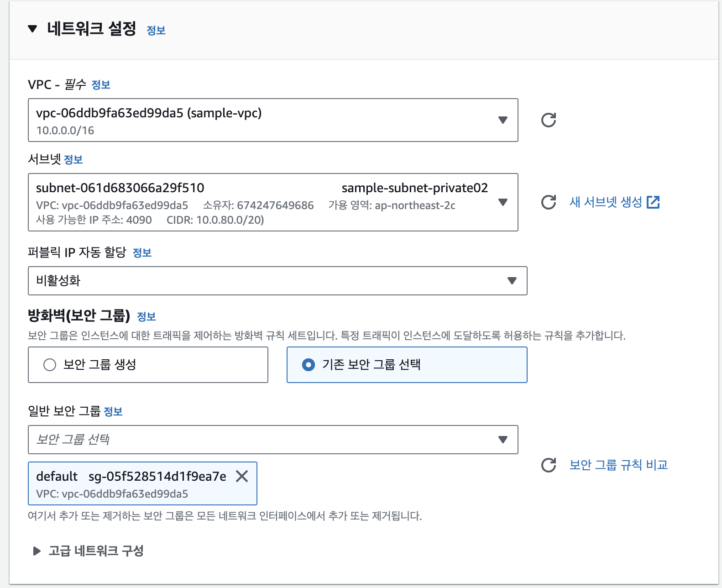Viewport: 722px width, 588px height.
Task: Collapse the 네트워크 설정 section
Action: (x=32, y=29)
